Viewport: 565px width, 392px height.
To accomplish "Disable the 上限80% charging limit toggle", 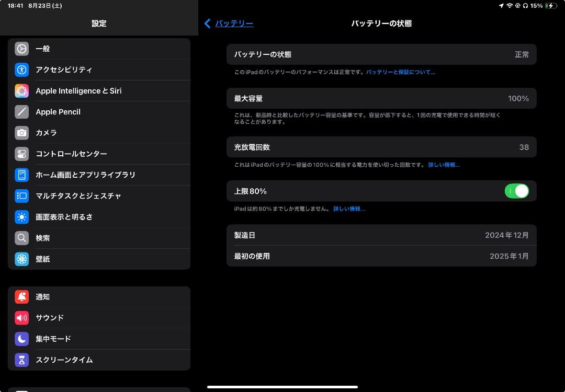I will click(517, 191).
